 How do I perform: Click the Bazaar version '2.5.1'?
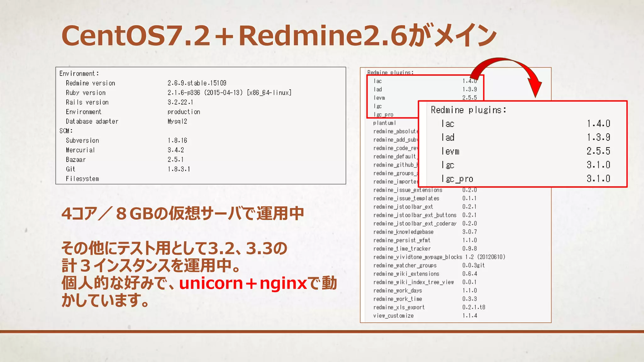pos(175,160)
